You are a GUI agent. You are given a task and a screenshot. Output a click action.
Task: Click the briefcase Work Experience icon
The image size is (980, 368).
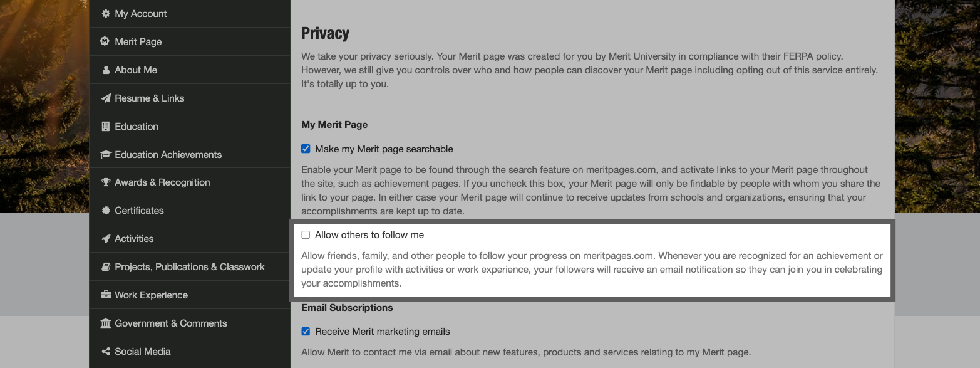[105, 295]
